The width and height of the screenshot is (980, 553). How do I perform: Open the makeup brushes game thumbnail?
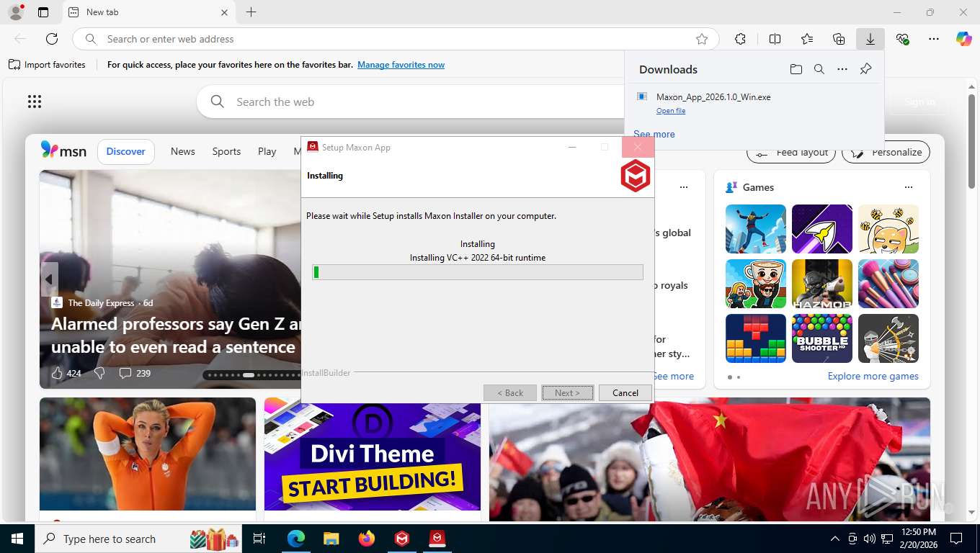point(888,284)
